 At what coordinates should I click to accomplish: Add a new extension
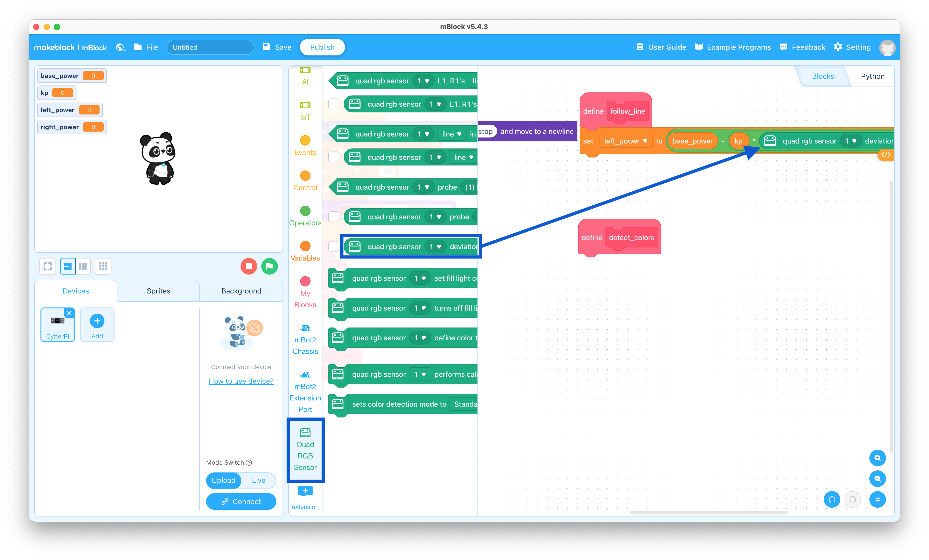[305, 497]
